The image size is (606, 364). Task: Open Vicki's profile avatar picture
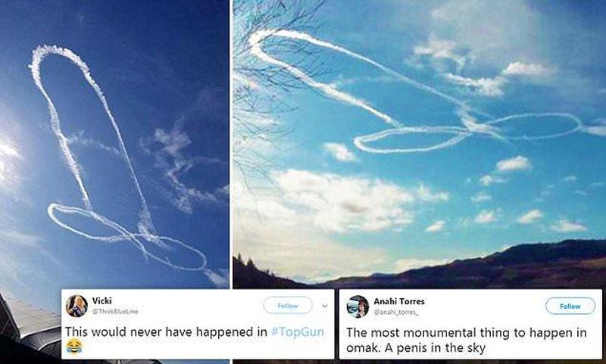coord(77,306)
